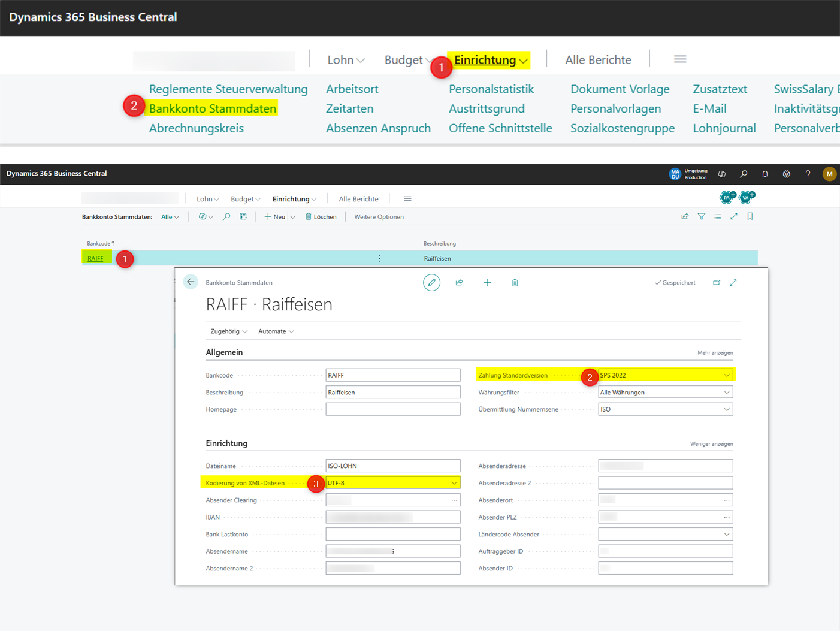Click the trash delete icon on the RAIFF card

[x=515, y=282]
